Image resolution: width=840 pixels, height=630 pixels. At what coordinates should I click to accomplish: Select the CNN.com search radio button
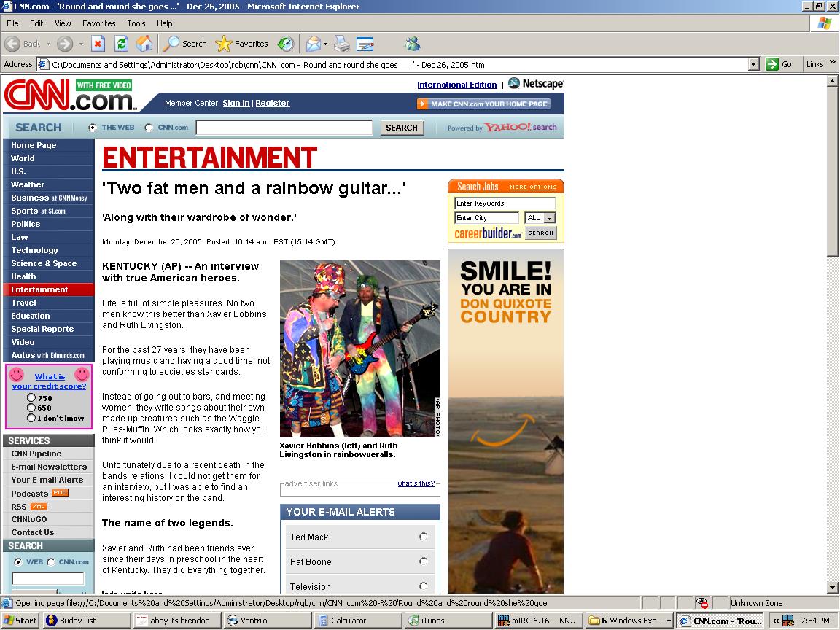(149, 128)
